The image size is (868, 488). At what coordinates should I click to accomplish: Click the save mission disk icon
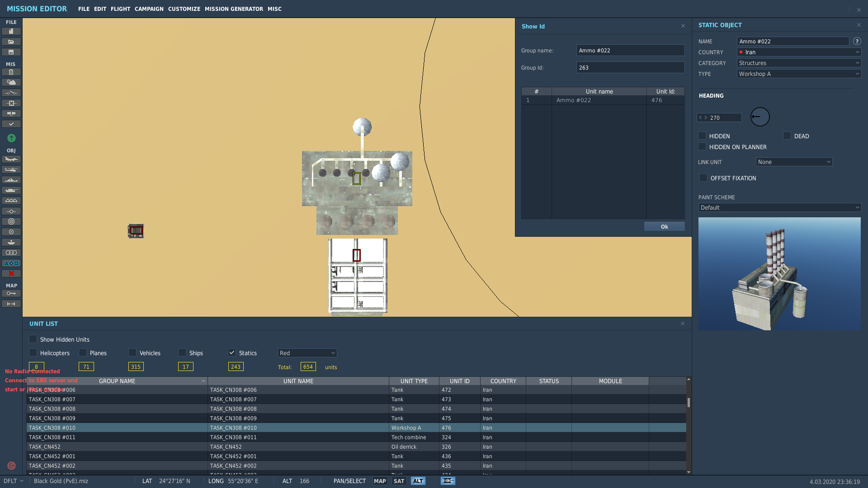tap(11, 52)
